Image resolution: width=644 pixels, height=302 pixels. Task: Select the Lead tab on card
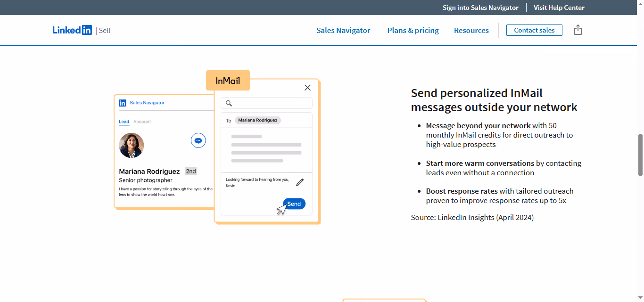click(x=124, y=122)
